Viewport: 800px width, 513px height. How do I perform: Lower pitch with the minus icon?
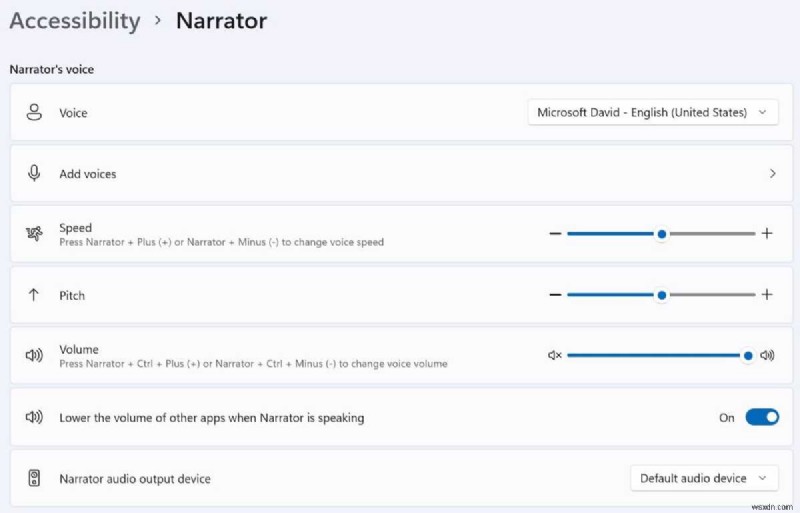coord(555,295)
